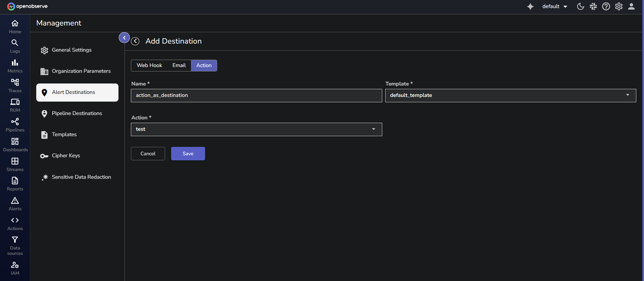Navigate to Pipelines in the sidebar

[15, 125]
